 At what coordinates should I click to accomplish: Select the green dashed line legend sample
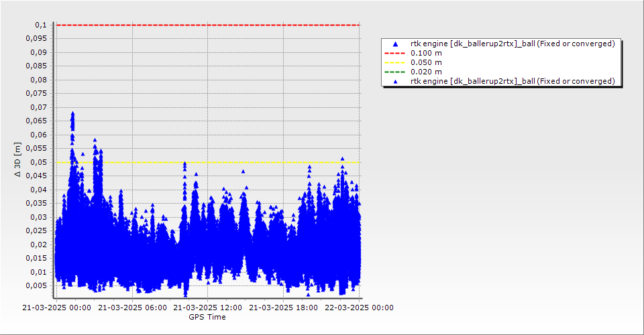[x=394, y=72]
